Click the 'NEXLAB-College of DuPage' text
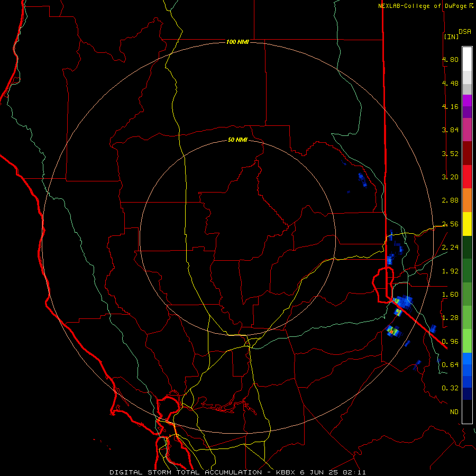Viewport: 476px width, 476px height. pos(423,6)
